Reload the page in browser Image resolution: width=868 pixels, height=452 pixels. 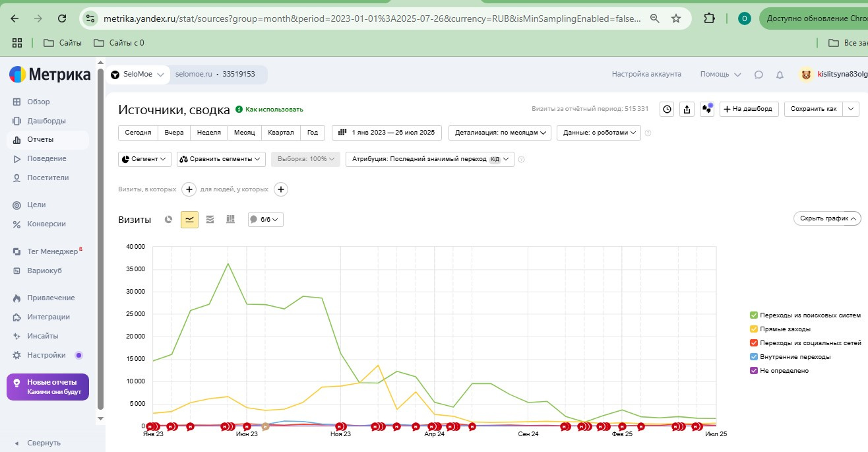pos(62,18)
